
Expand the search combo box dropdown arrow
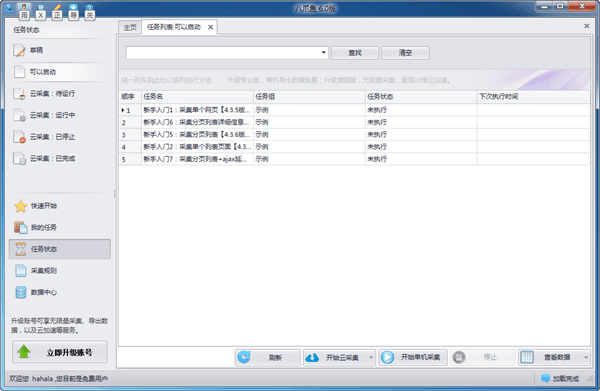click(x=323, y=52)
